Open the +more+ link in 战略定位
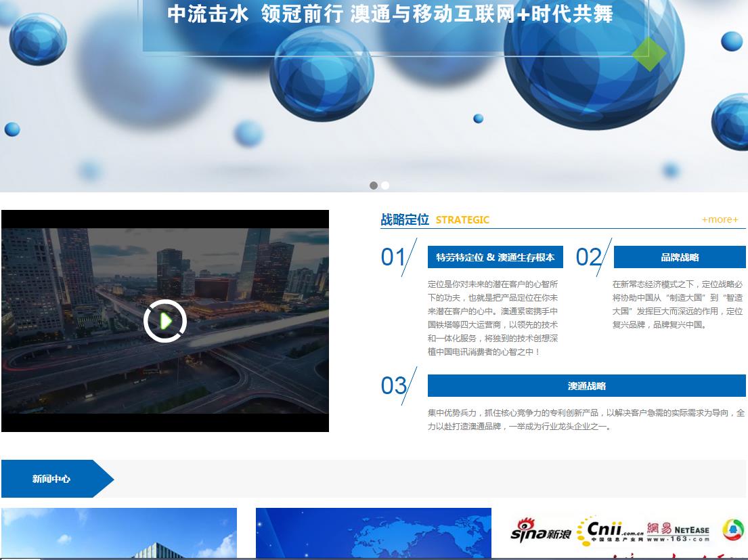748x560 pixels. pyautogui.click(x=720, y=219)
